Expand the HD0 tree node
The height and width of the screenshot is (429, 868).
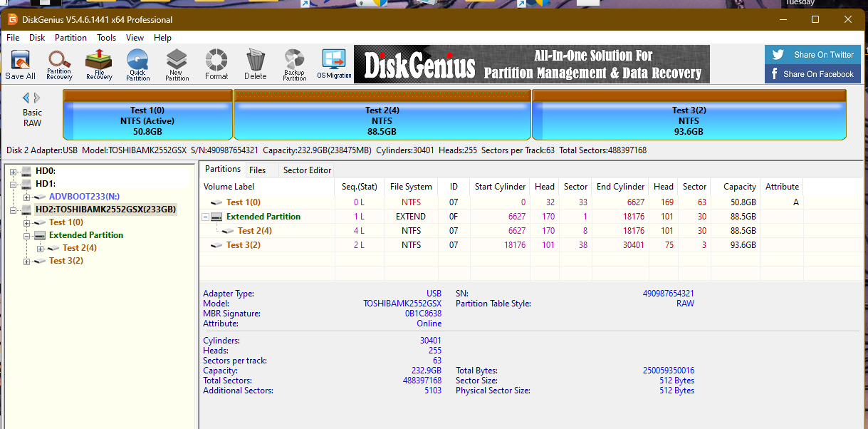point(13,171)
